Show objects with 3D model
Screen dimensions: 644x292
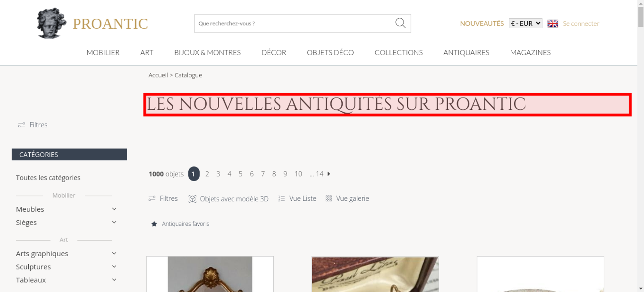coord(228,199)
